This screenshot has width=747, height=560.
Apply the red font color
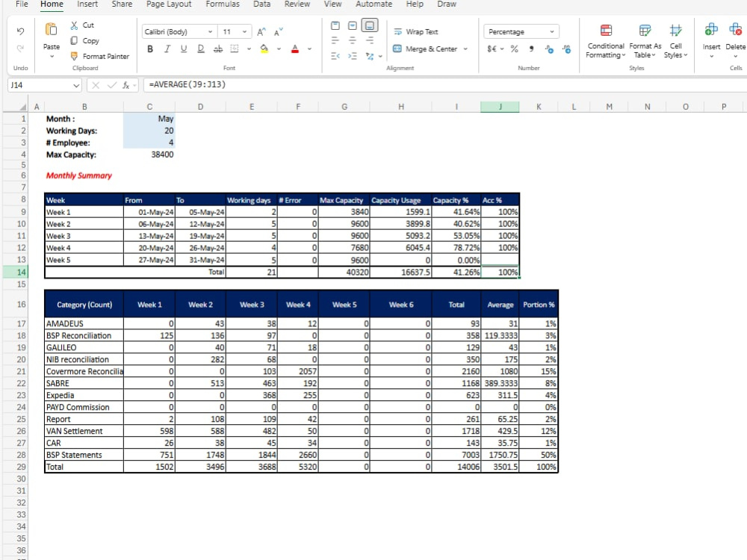(x=295, y=49)
